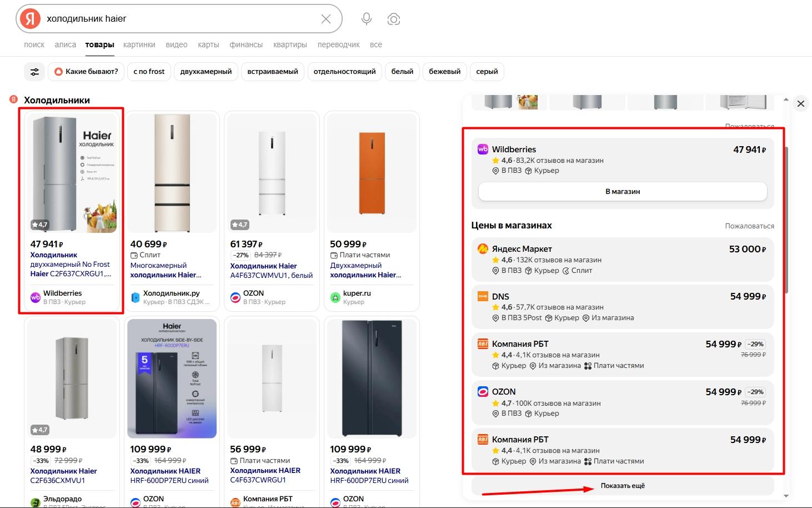Open Холодильник HAIER C4F637CWRGU1 title link

265,475
